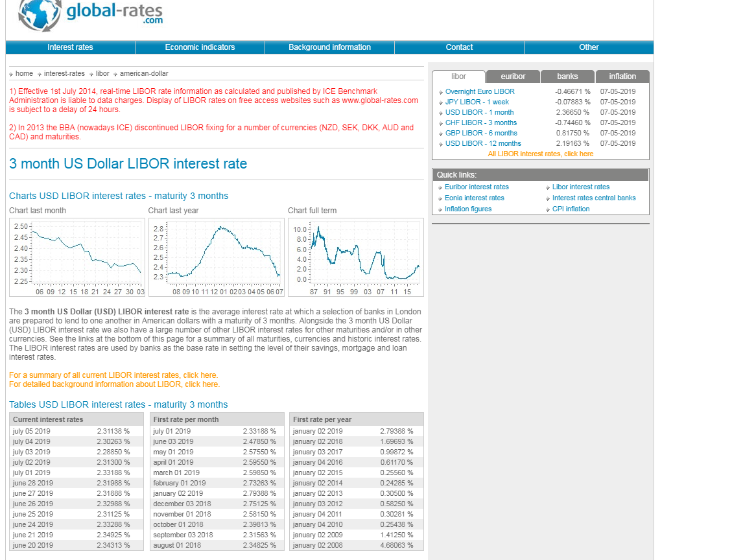
Task: Open Libor interest rates quick link
Action: (x=581, y=187)
